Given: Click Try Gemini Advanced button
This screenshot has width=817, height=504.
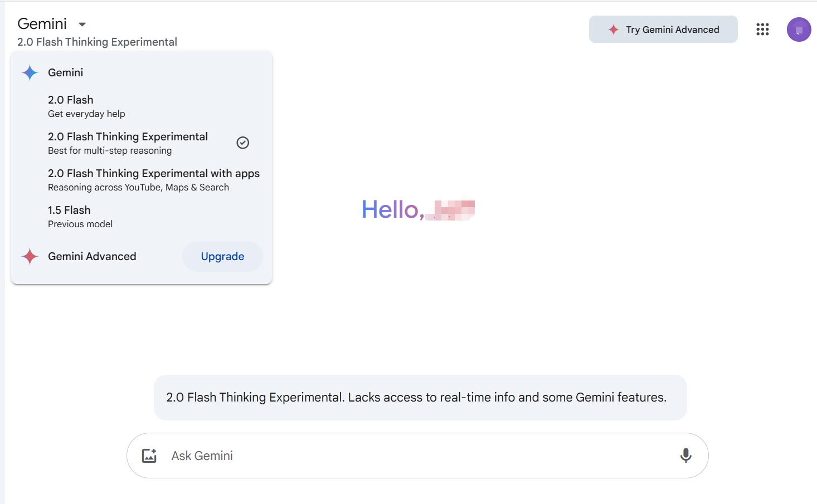Looking at the screenshot, I should click(663, 30).
